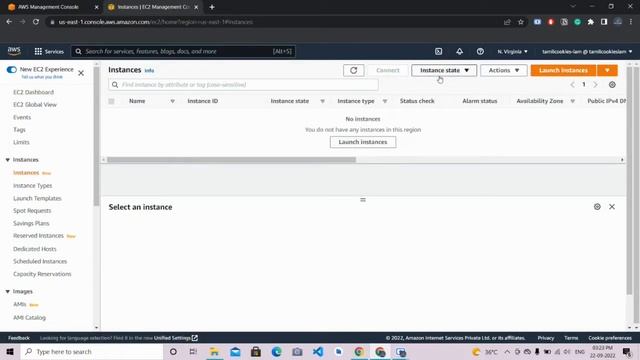Click the Launch instances button in empty table
The width and height of the screenshot is (640, 360).
coord(363,142)
